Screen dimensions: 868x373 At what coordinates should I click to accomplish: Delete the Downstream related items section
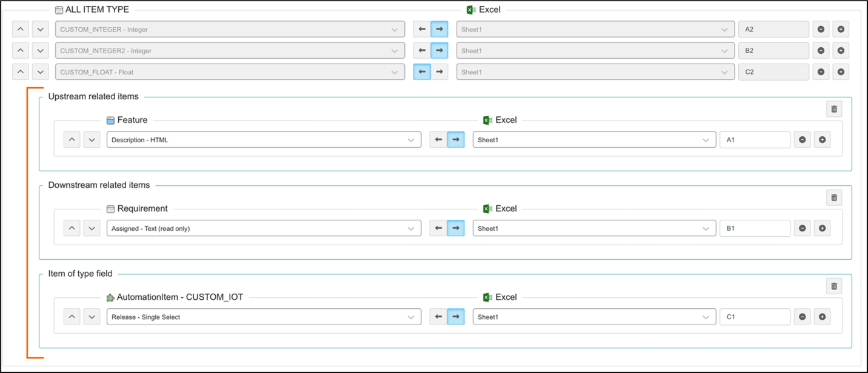(834, 197)
